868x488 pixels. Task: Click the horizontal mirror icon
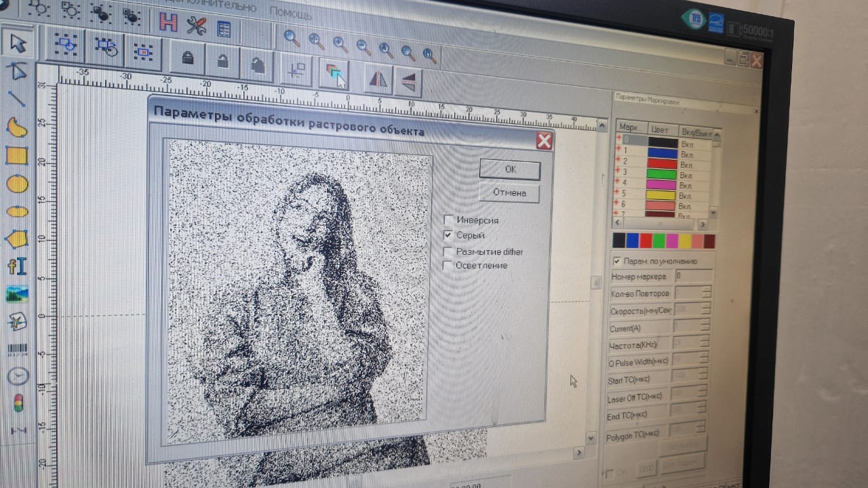point(378,79)
